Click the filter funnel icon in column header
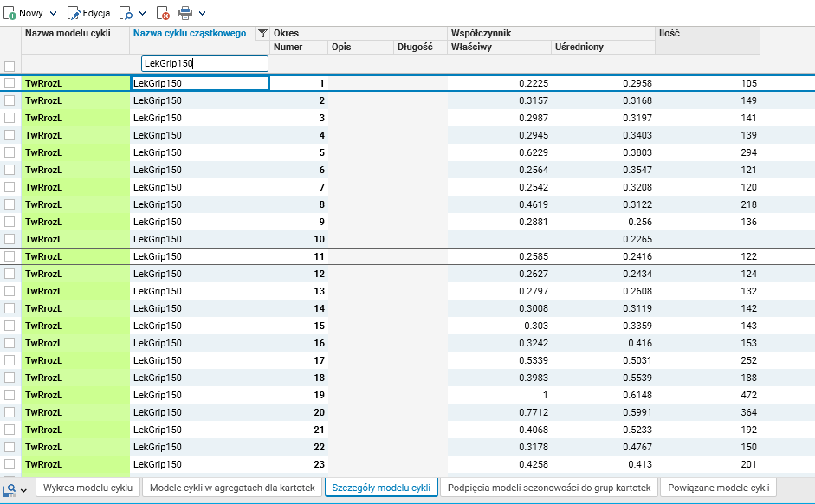This screenshot has height=504, width=815. coord(262,34)
